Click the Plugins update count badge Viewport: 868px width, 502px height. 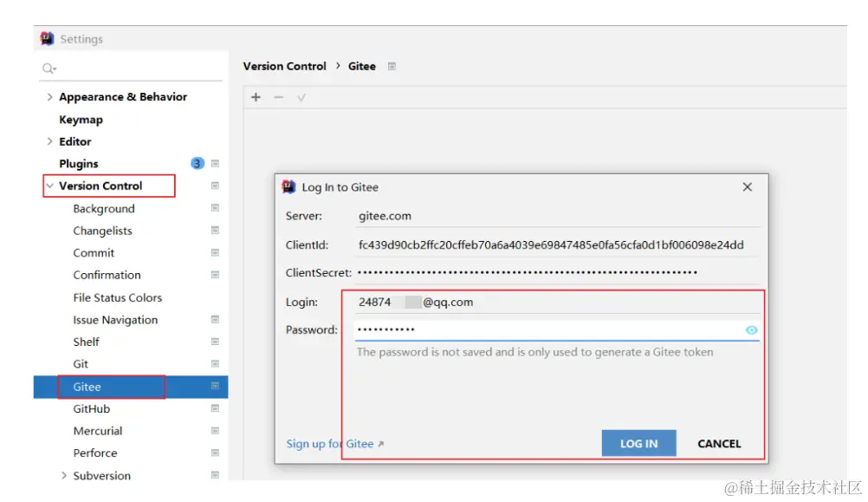point(197,164)
